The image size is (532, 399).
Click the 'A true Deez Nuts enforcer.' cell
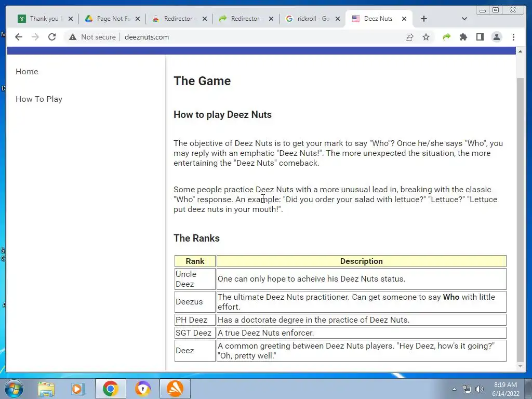pos(362,333)
